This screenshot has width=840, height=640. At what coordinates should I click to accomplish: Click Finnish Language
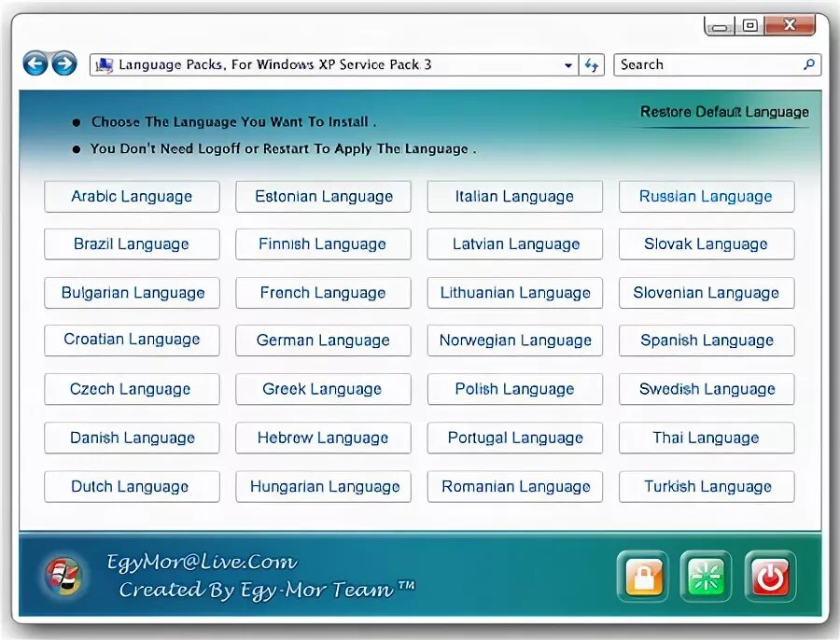tap(324, 244)
